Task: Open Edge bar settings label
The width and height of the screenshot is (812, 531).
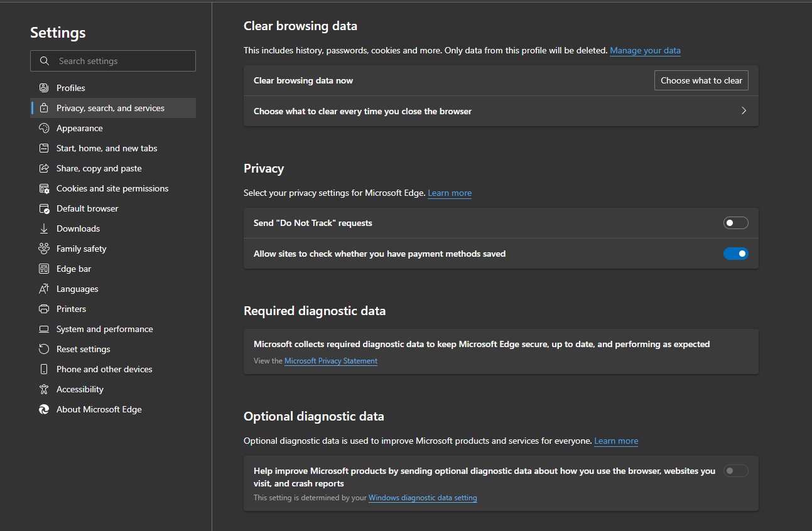Action: click(x=74, y=269)
